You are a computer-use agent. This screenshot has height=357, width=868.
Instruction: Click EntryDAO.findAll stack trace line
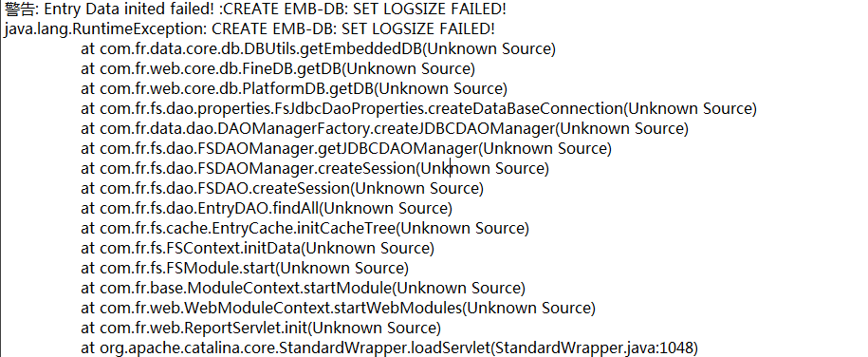coord(267,209)
